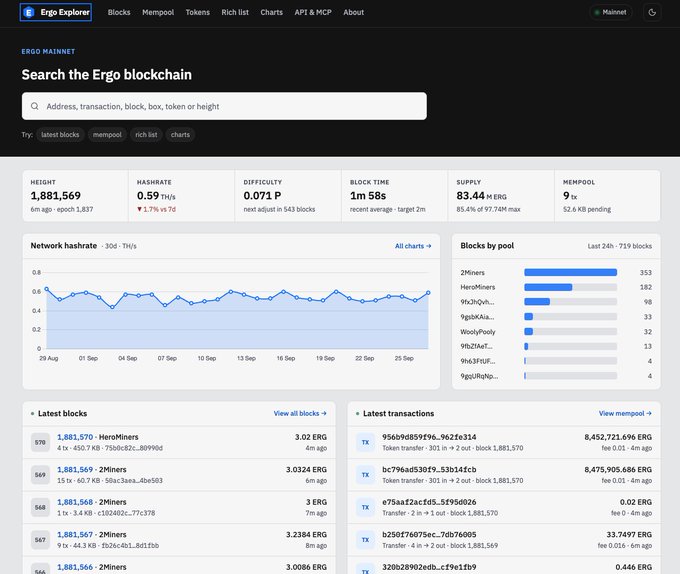The height and width of the screenshot is (574, 680).
Task: Click the Difficulty value 0.071 P
Action: (x=262, y=196)
